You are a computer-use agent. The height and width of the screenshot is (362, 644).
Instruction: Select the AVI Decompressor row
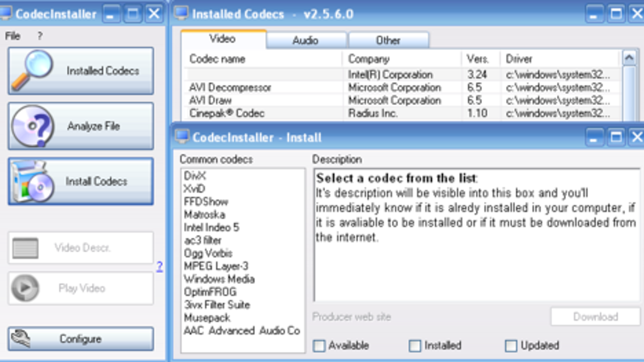point(402,87)
